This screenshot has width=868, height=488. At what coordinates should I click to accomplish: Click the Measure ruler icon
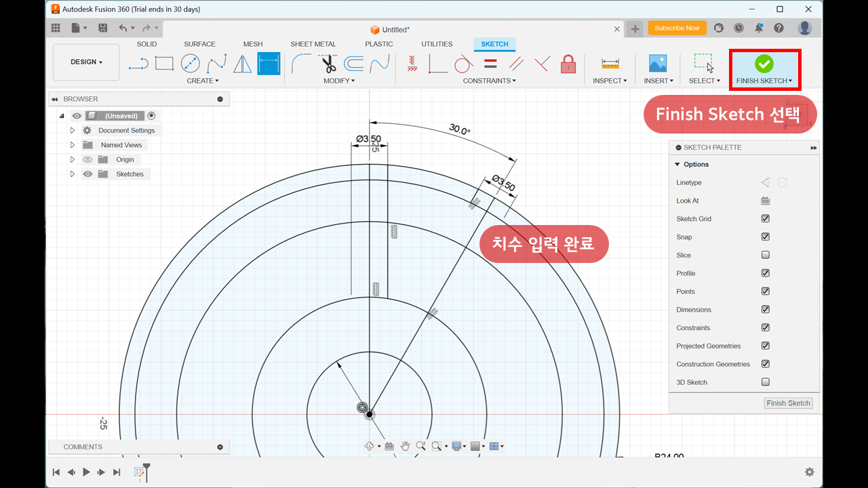coord(610,64)
